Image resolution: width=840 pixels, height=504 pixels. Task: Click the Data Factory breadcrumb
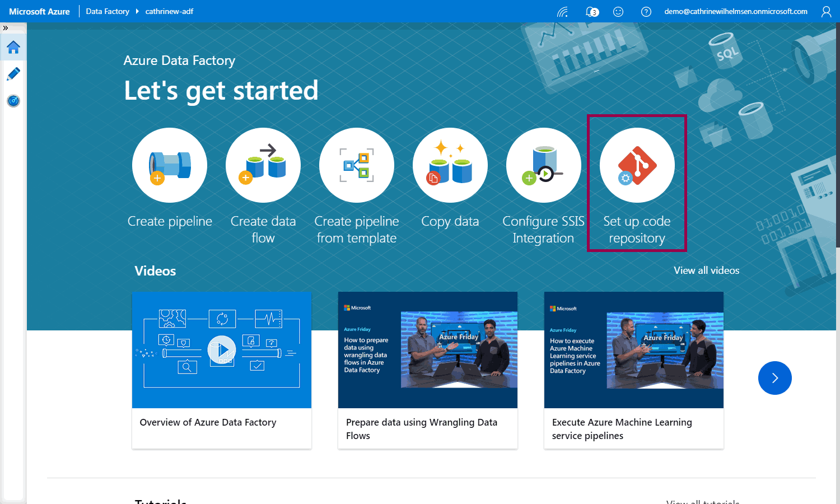(x=108, y=12)
